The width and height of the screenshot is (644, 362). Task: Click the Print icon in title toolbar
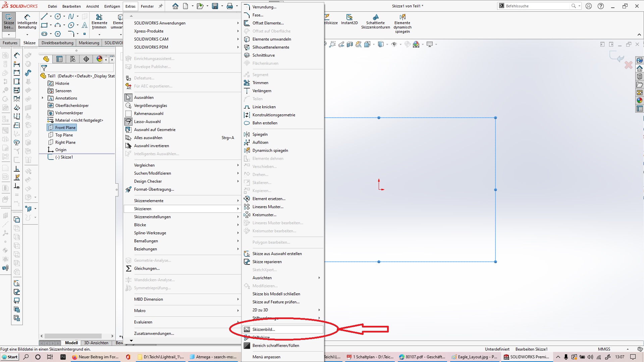coord(230,6)
